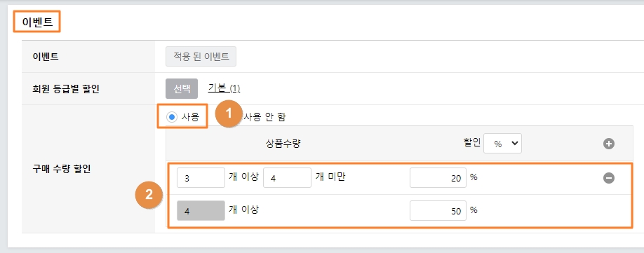Focus the 개 미만 quantity field containing 4
Image resolution: width=644 pixels, height=253 pixels.
[287, 177]
